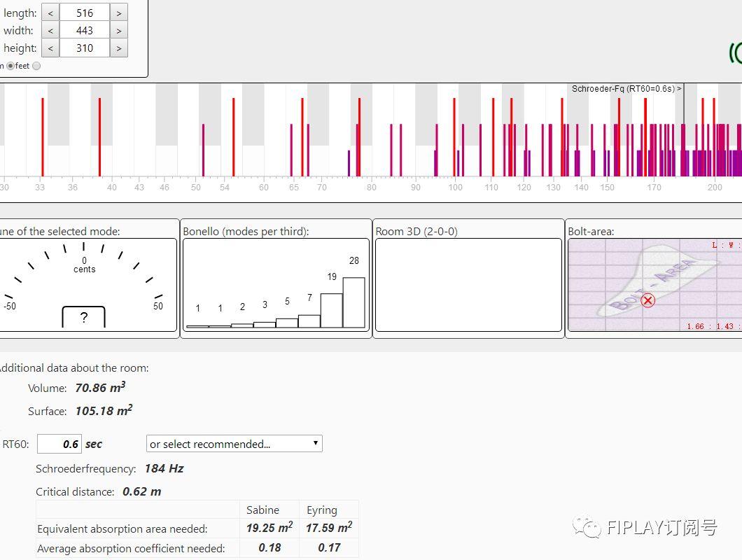Image resolution: width=742 pixels, height=560 pixels.
Task: Select the already-checked radio button left of feet
Action: [10, 66]
